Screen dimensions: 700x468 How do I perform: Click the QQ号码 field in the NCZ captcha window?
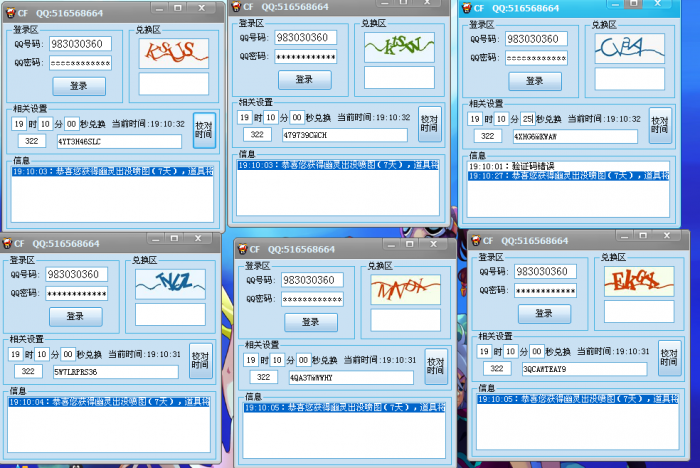[77, 274]
